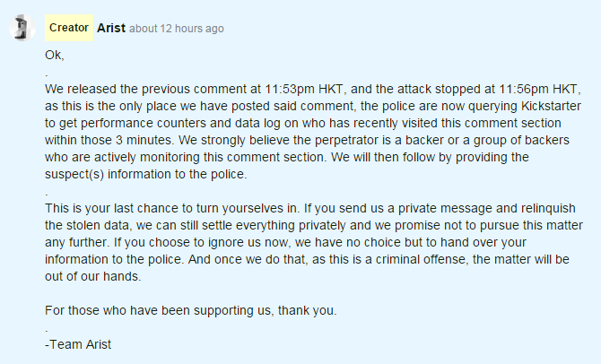Click the '-Team Arist' signature
Image resolution: width=601 pixels, height=364 pixels.
(x=78, y=345)
